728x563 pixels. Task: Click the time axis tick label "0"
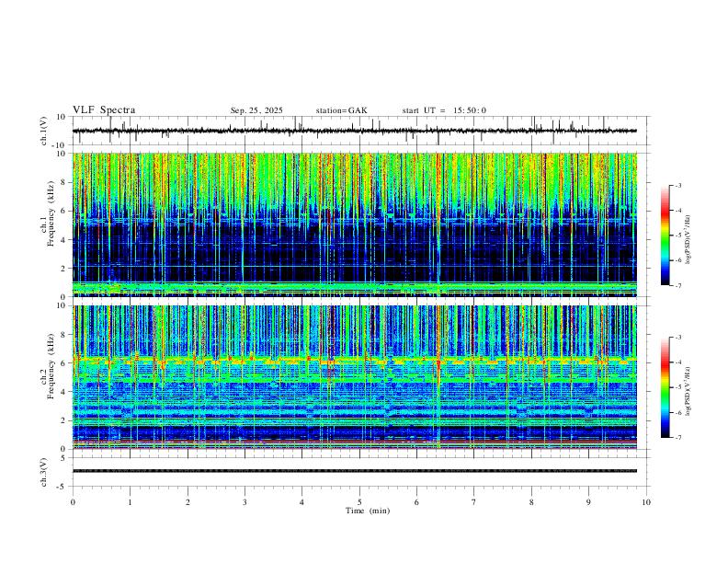coord(73,502)
